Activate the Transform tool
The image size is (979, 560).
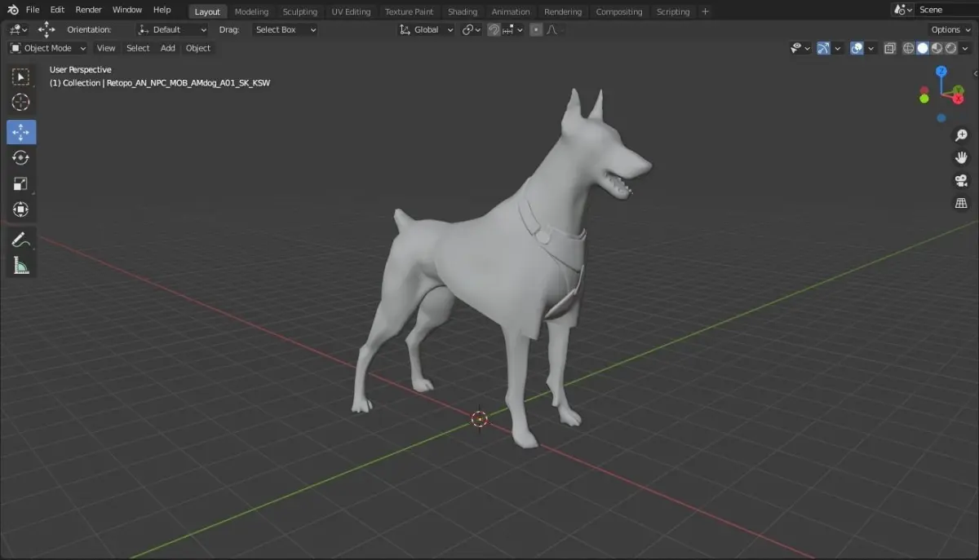21,209
